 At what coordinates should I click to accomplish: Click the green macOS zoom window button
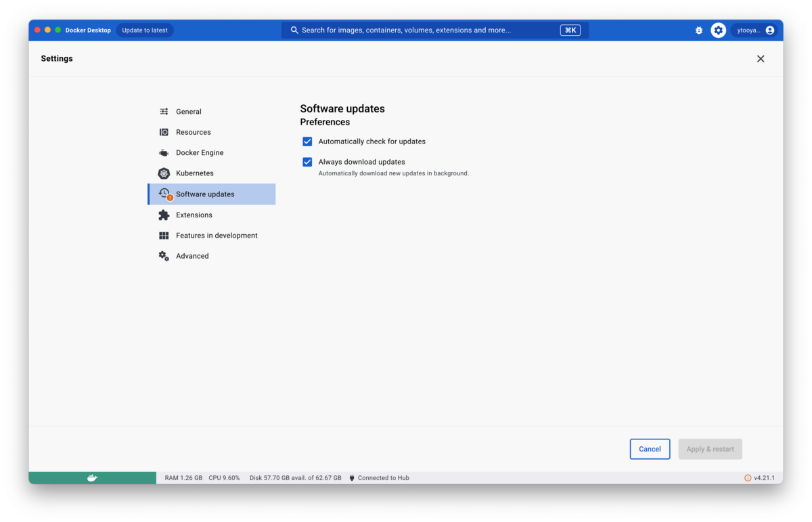58,30
